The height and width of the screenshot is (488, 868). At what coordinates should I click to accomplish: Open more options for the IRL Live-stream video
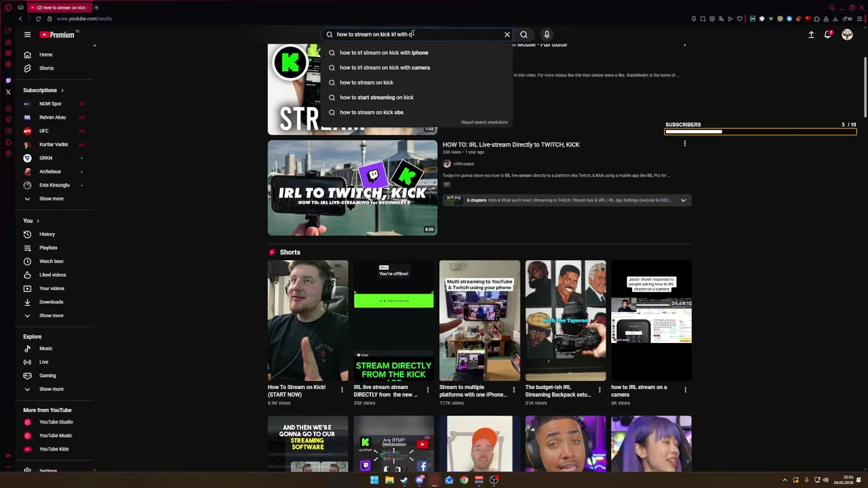pos(684,144)
